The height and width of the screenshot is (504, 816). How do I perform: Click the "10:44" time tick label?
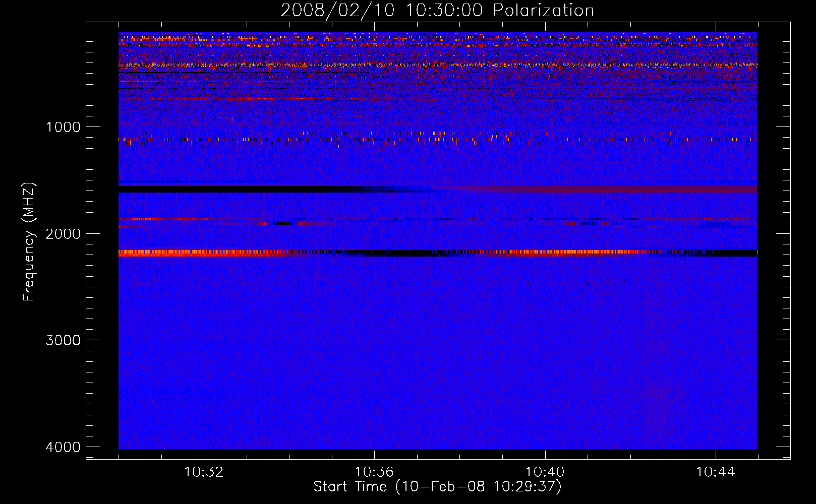click(716, 472)
